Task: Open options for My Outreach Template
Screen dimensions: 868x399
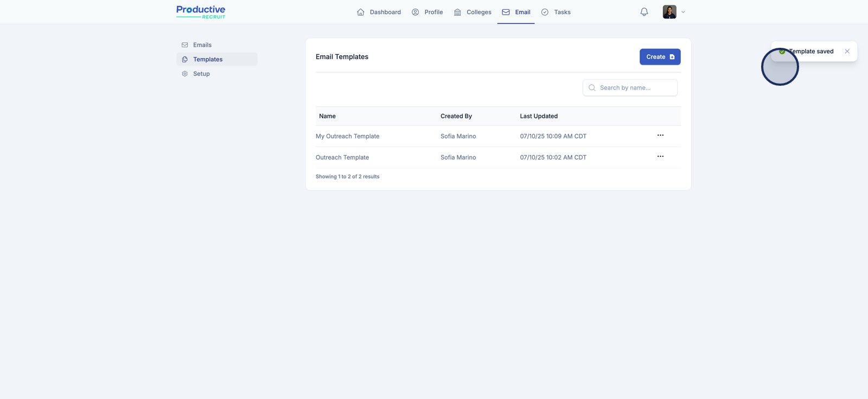Action: tap(660, 135)
